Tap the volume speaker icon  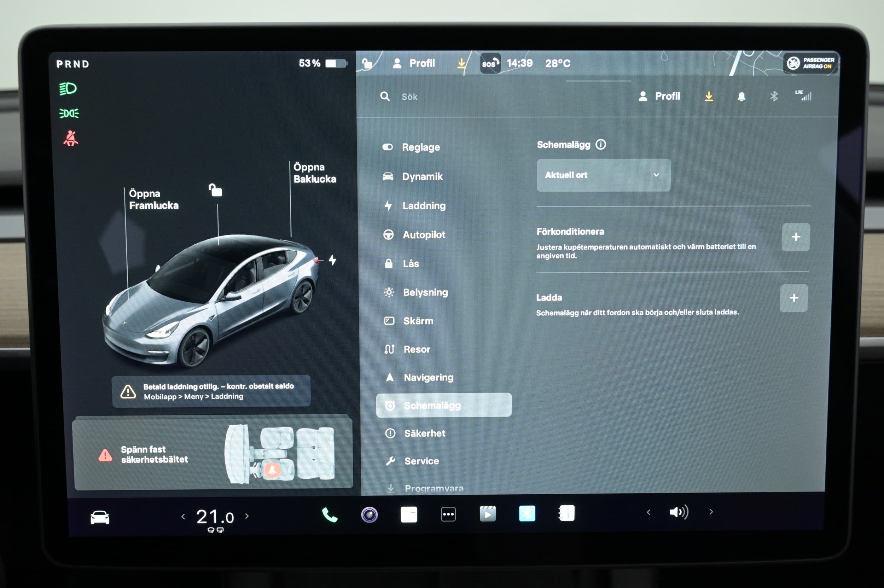(679, 512)
